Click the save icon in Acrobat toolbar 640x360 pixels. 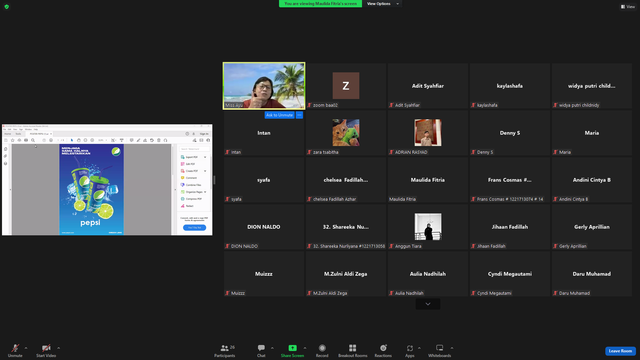click(6, 140)
